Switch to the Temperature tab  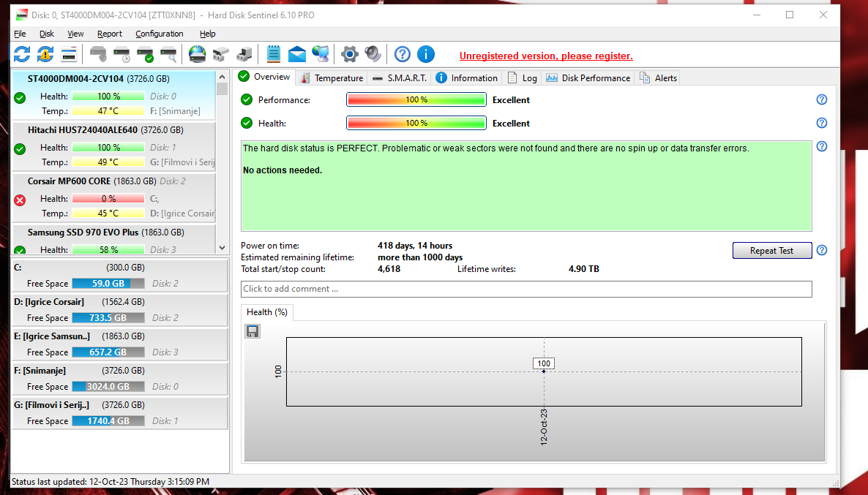331,78
